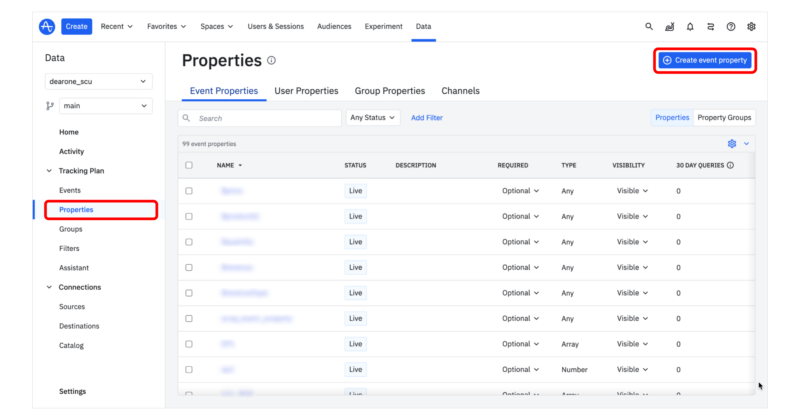The width and height of the screenshot is (800, 420).
Task: Click into the properties Search field
Action: pyautogui.click(x=260, y=118)
